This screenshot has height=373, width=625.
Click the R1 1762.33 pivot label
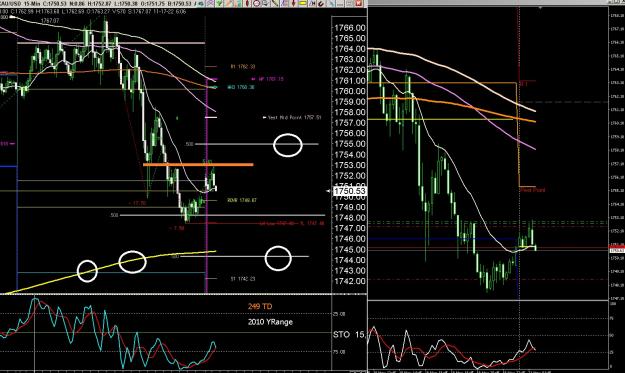click(x=243, y=67)
